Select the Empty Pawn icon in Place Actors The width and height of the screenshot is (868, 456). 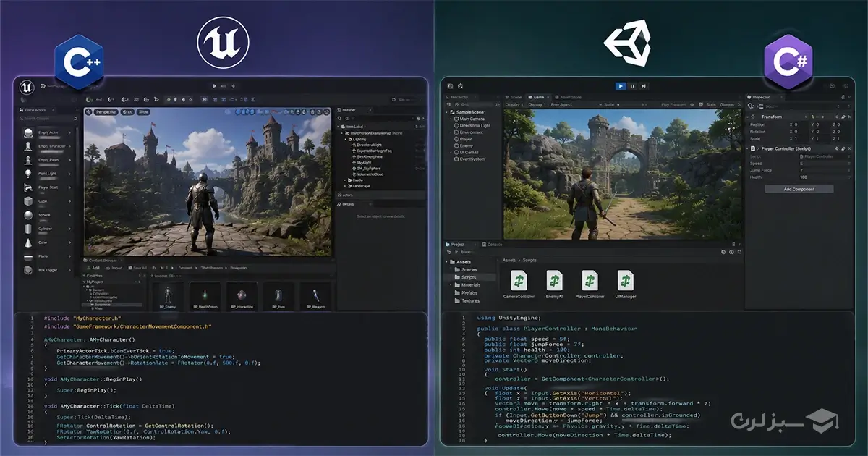coord(28,160)
